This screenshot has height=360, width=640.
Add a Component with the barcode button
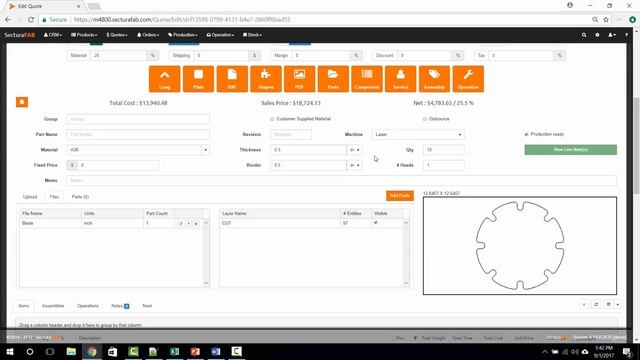(x=367, y=79)
